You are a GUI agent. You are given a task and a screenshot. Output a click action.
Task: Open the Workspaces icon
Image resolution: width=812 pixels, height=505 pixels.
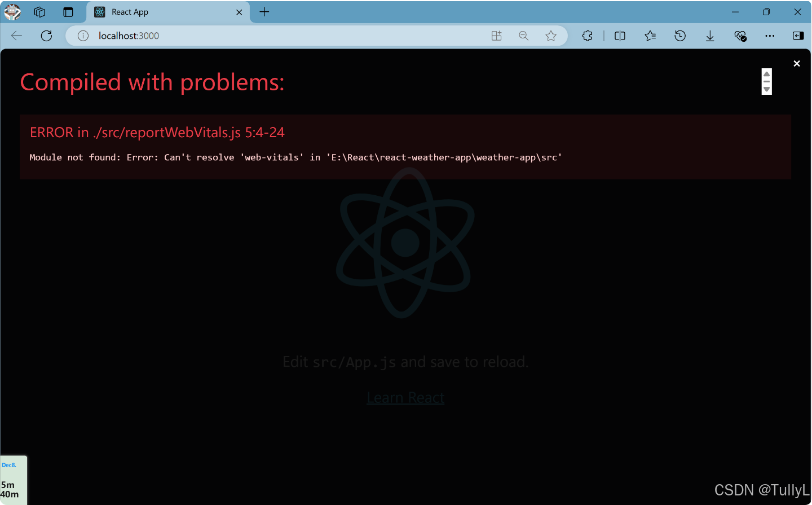point(39,12)
